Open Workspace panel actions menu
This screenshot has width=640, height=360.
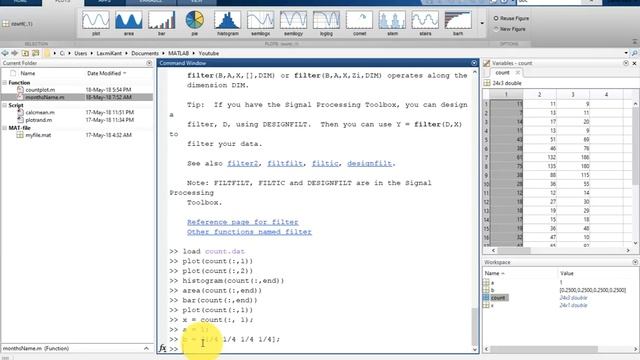(635, 262)
